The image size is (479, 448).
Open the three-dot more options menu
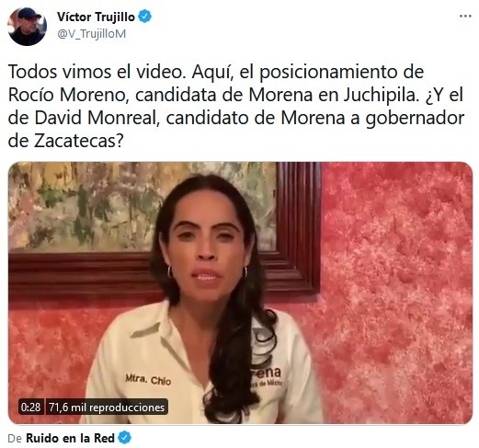pyautogui.click(x=465, y=17)
